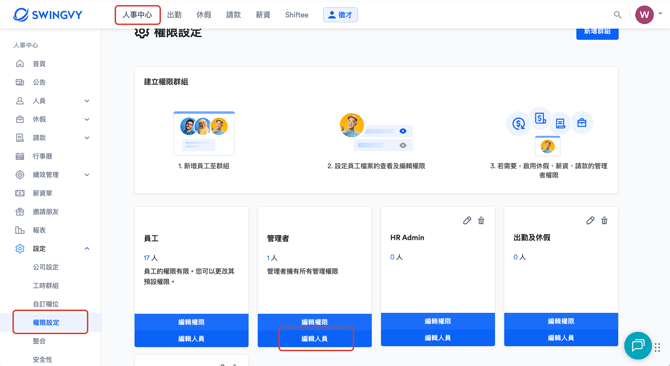Expand the 績效管理 sidebar chevron
The image size is (670, 366).
(87, 175)
